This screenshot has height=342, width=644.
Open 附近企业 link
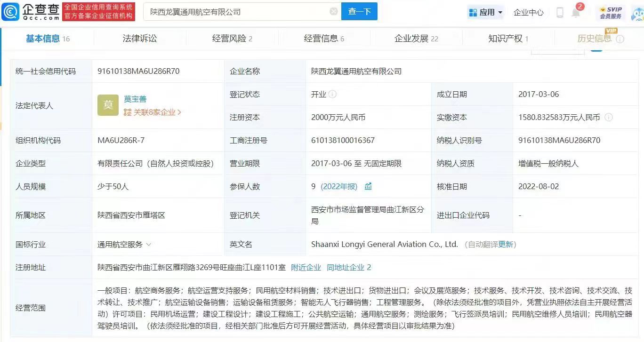pos(306,267)
